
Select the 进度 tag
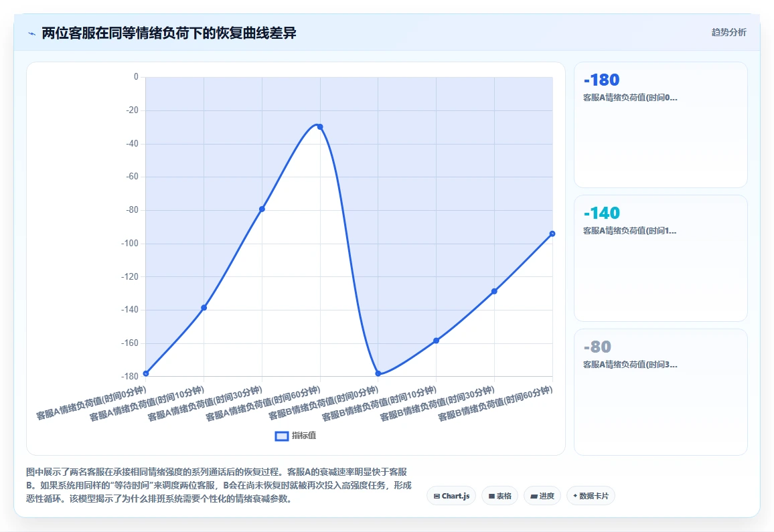click(x=542, y=496)
